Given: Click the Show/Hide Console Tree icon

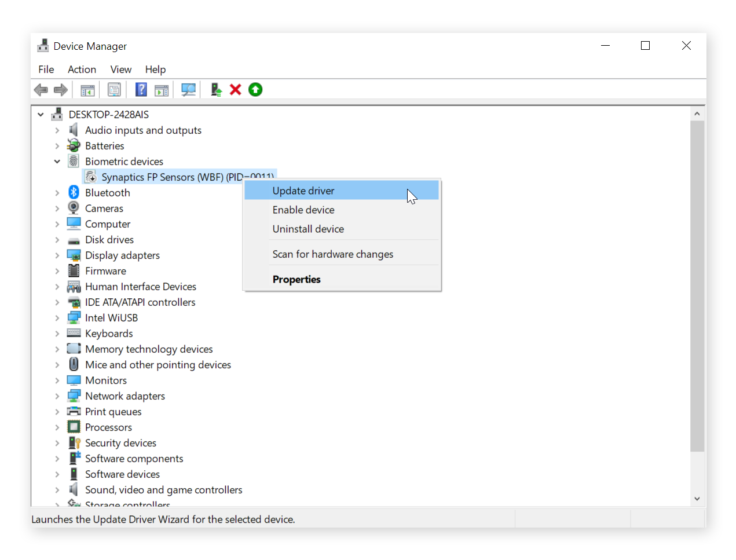Looking at the screenshot, I should click(87, 89).
